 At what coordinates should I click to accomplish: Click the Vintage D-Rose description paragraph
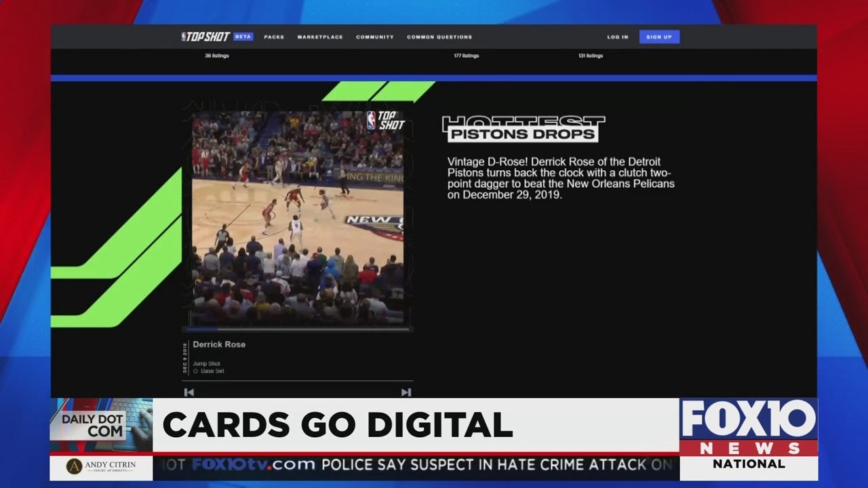(561, 178)
